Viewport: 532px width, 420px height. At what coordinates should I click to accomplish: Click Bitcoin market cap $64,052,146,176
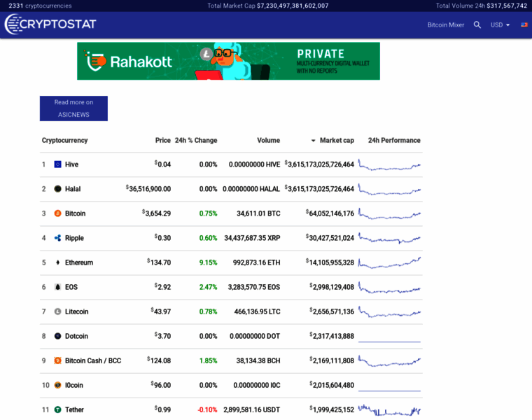coord(330,213)
